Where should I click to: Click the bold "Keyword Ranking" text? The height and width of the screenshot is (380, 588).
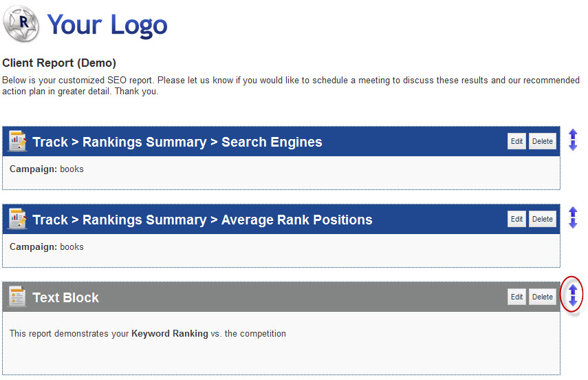click(x=169, y=334)
